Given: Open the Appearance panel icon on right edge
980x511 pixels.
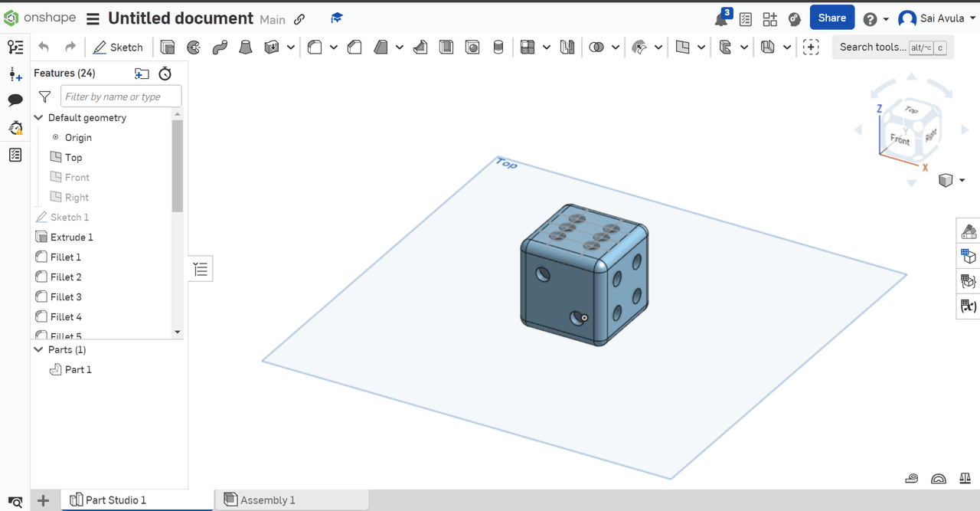Looking at the screenshot, I should tap(969, 231).
